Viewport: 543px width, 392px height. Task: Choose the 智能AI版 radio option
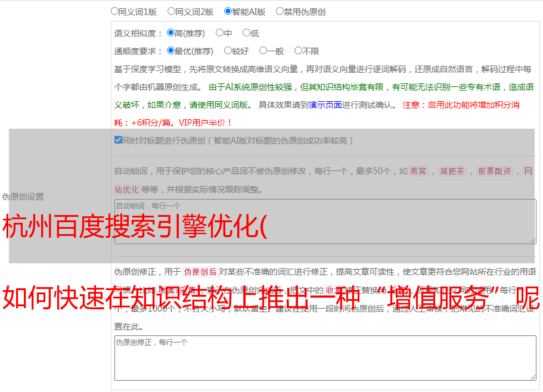228,11
